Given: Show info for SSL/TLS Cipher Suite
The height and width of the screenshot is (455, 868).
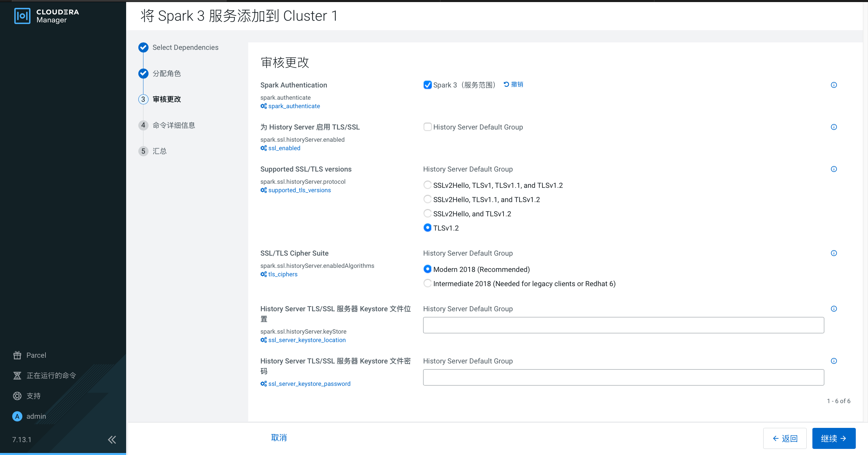Looking at the screenshot, I should (x=834, y=253).
